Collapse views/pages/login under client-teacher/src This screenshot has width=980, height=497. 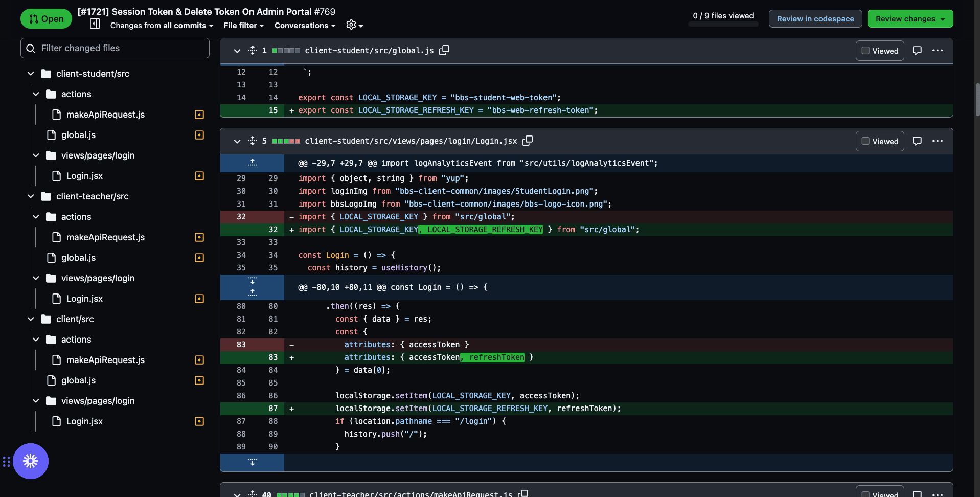[x=36, y=278]
